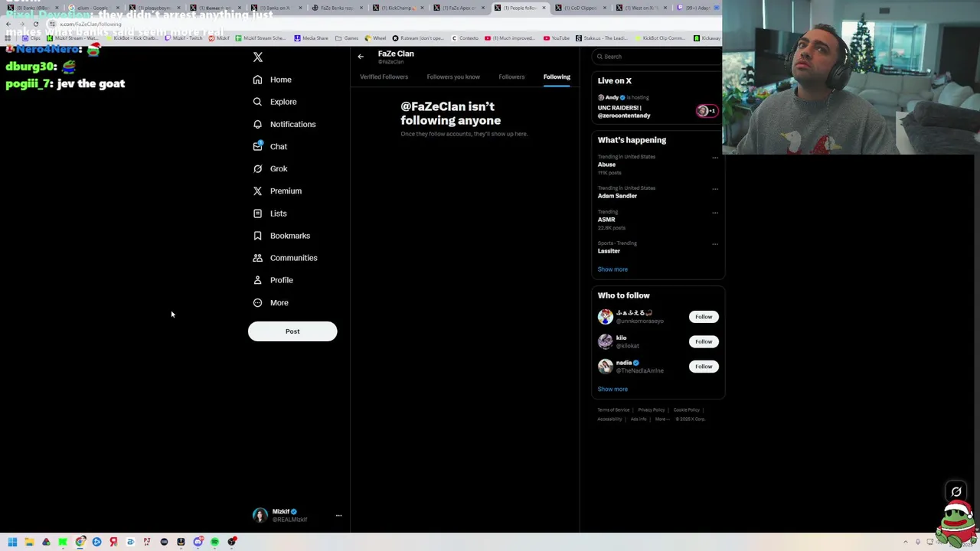
Task: Open Media Share bookmark
Action: tap(311, 38)
